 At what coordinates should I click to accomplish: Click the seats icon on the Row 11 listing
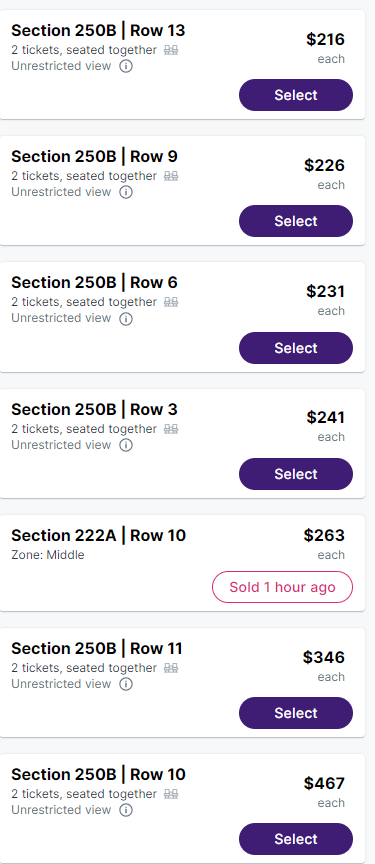click(171, 668)
